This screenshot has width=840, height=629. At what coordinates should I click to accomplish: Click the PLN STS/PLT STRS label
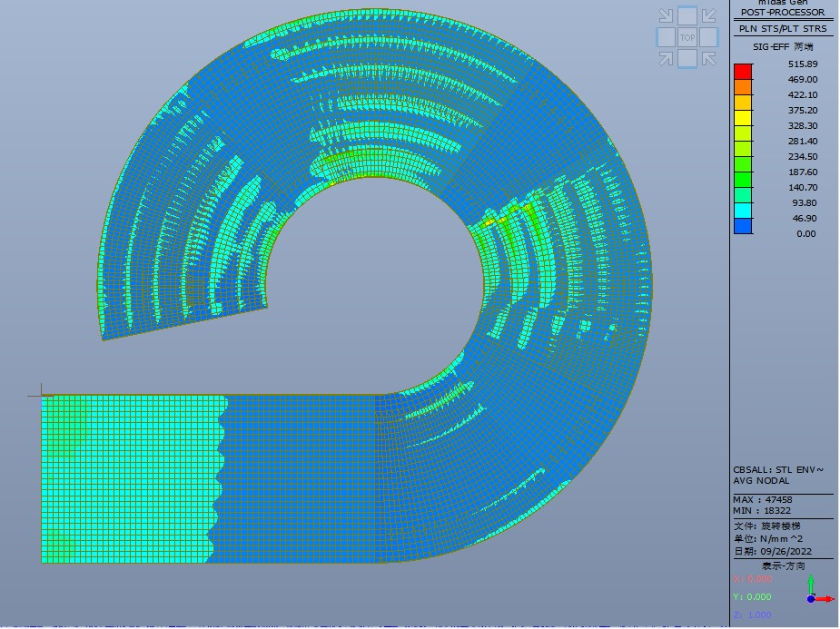pos(783,29)
